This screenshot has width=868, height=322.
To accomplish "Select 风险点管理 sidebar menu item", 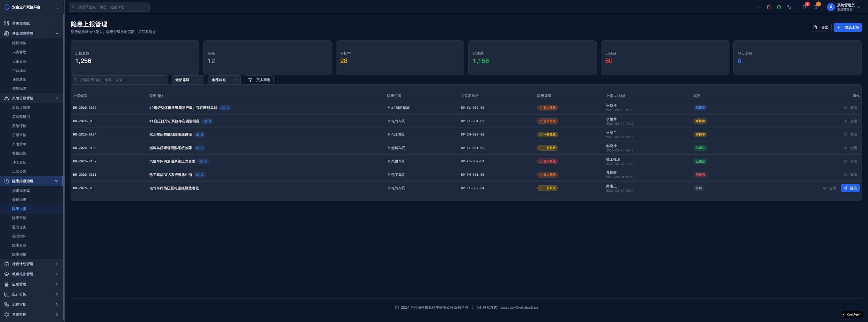I will 21,108.
